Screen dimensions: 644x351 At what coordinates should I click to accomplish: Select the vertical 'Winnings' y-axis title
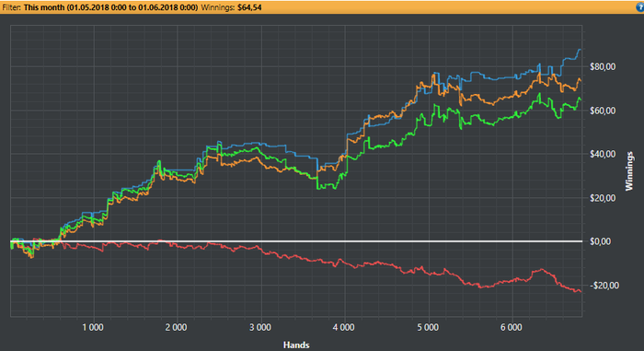[x=629, y=171]
